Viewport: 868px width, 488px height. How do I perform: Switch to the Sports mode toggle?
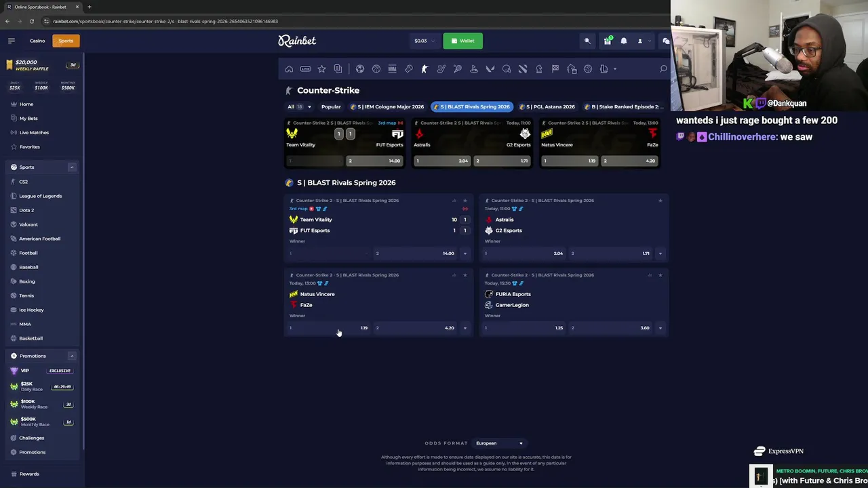point(66,41)
